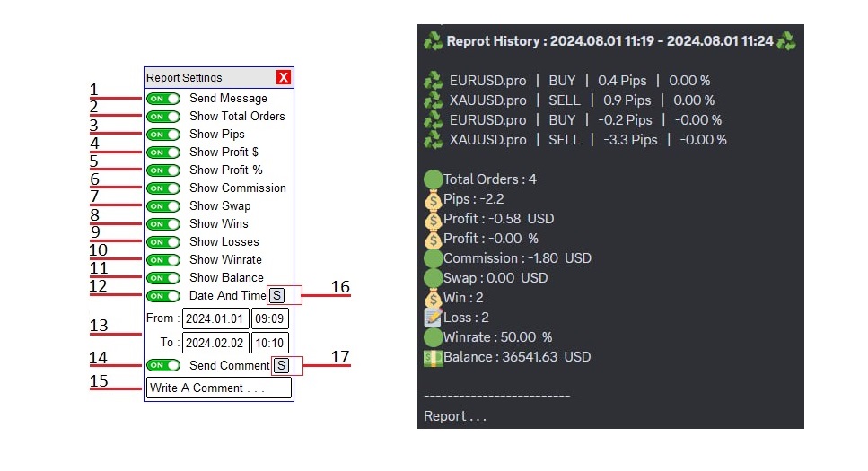
Task: Switch off Show Winrate
Action: (163, 260)
